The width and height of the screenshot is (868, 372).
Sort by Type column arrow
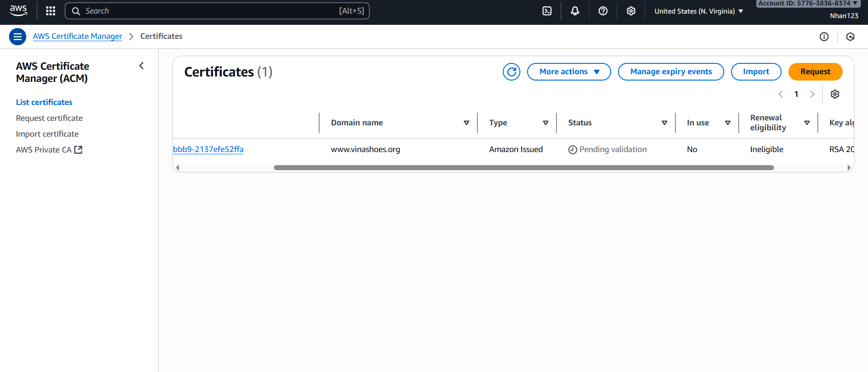(x=546, y=123)
